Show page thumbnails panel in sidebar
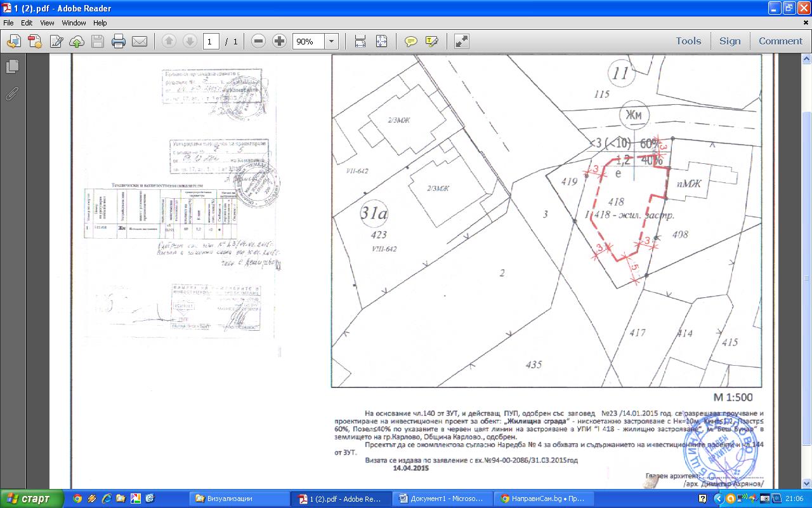812x508 pixels. point(11,67)
